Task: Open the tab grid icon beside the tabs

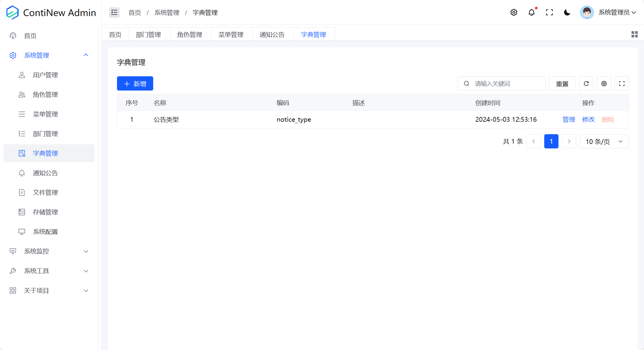Action: coord(634,34)
